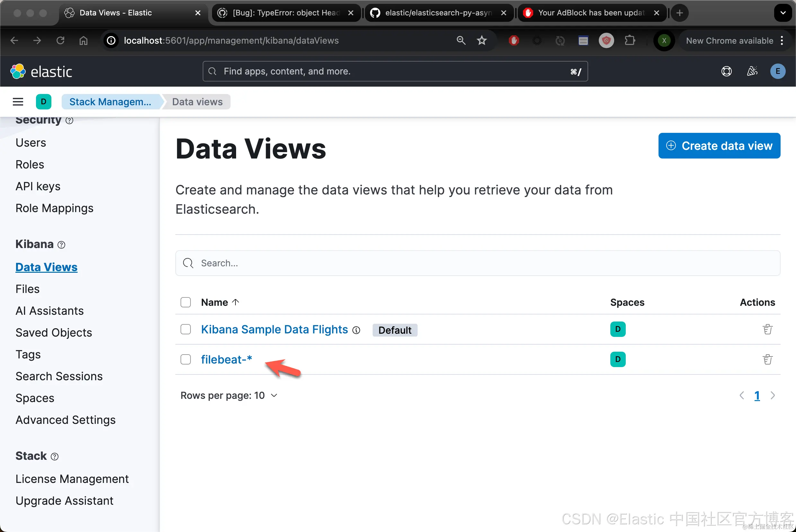Expand Rows per page dropdown

click(x=229, y=395)
